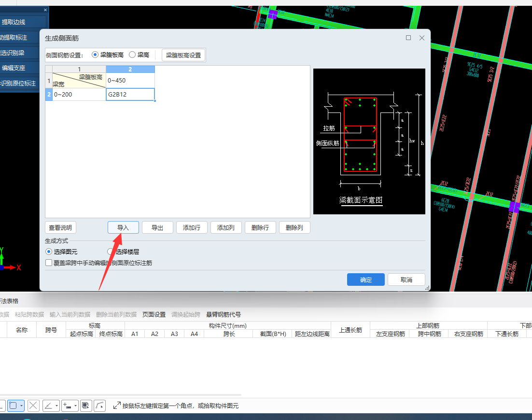Click 输入当前列数据 in bottom toolbar
This screenshot has height=420, width=532.
[70, 314]
